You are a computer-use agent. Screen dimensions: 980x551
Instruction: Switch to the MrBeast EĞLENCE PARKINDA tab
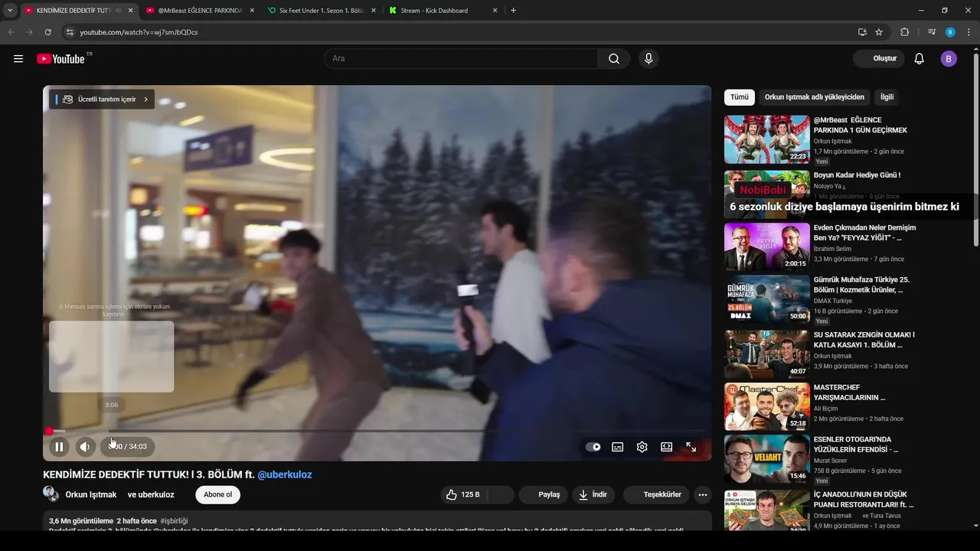tap(199, 11)
